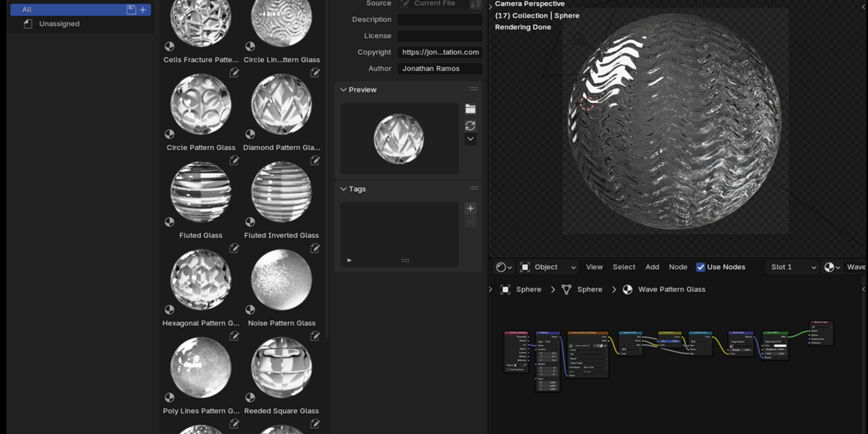The width and height of the screenshot is (868, 434).
Task: Click the Normal Map Strength slider
Action: 741,350
